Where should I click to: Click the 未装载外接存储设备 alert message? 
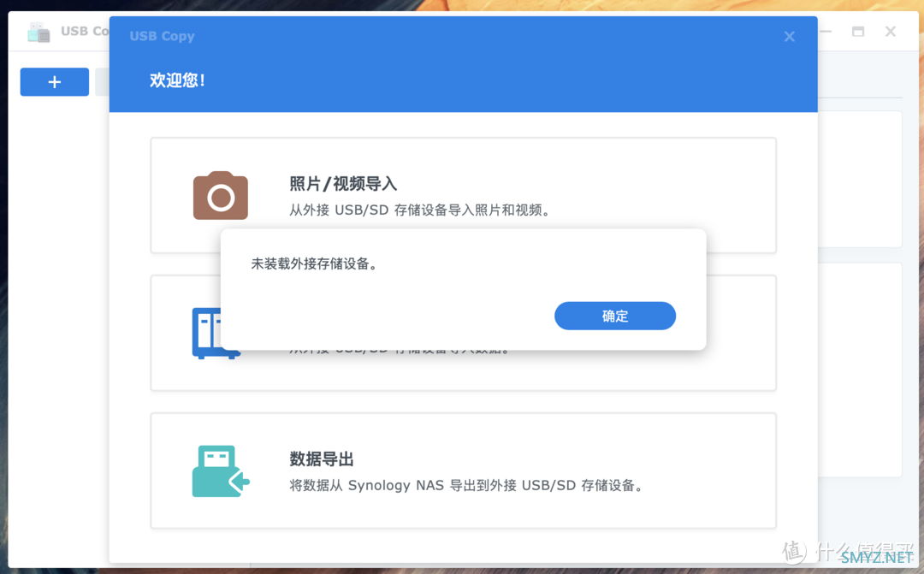pos(314,263)
